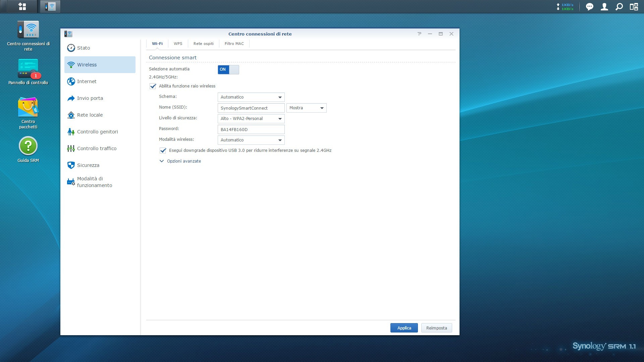Click the user account icon
Screen dimensions: 644x362
[x=604, y=7]
